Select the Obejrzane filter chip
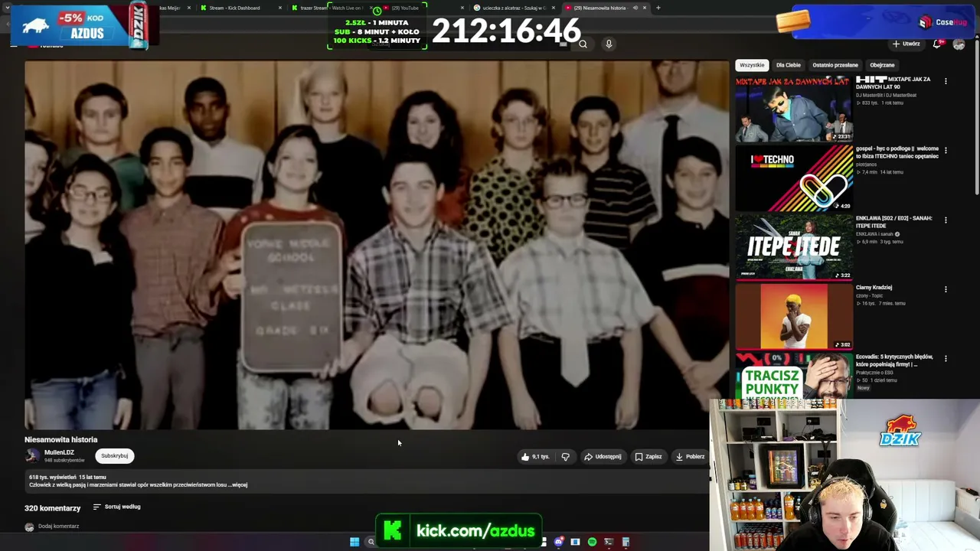 [x=882, y=65]
